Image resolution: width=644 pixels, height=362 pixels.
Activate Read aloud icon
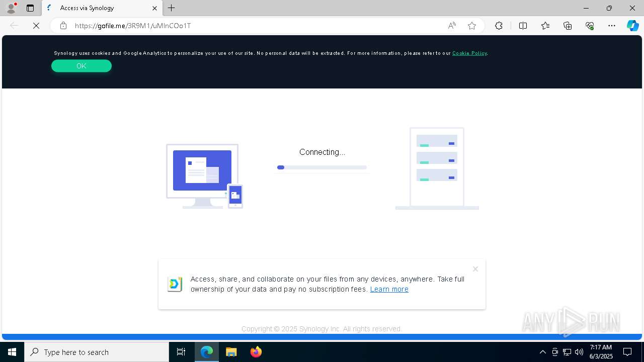click(452, 26)
